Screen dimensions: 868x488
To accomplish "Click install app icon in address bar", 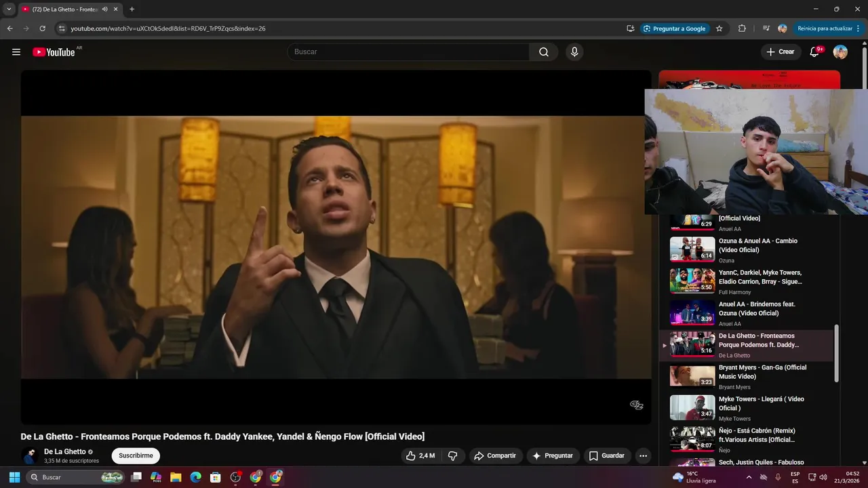I will click(631, 28).
